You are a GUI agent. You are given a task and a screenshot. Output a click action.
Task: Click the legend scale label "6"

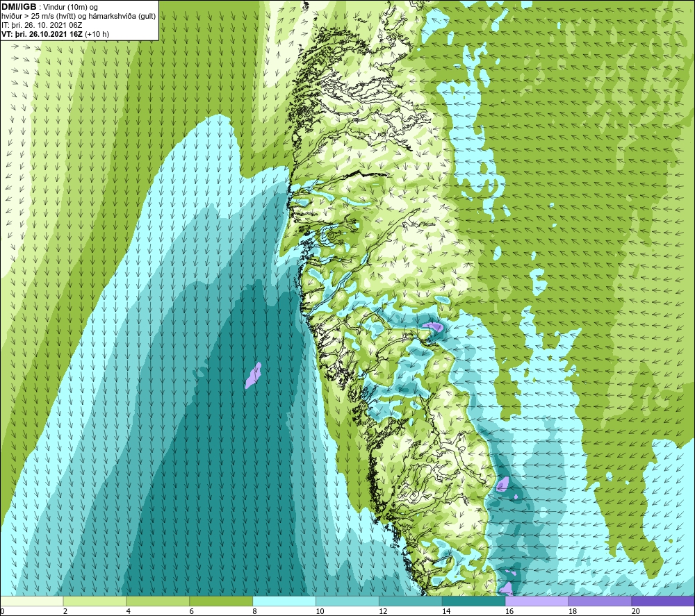pos(192,612)
